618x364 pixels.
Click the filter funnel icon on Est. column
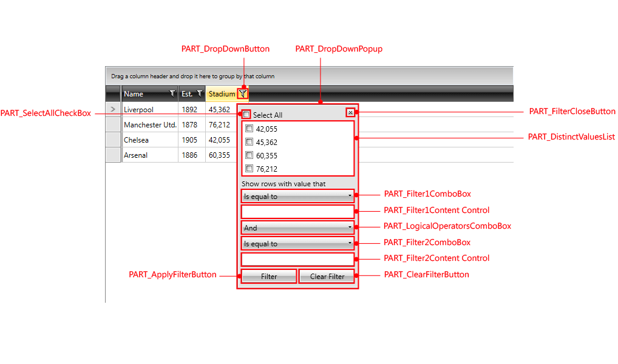coord(199,93)
